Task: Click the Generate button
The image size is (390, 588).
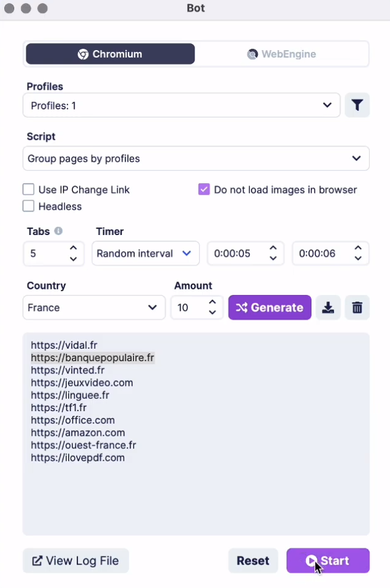Action: pyautogui.click(x=269, y=307)
